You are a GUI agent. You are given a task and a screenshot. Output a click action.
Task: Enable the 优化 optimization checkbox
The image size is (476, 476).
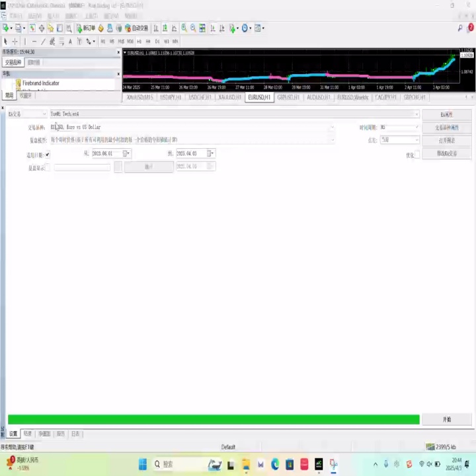pos(417,155)
